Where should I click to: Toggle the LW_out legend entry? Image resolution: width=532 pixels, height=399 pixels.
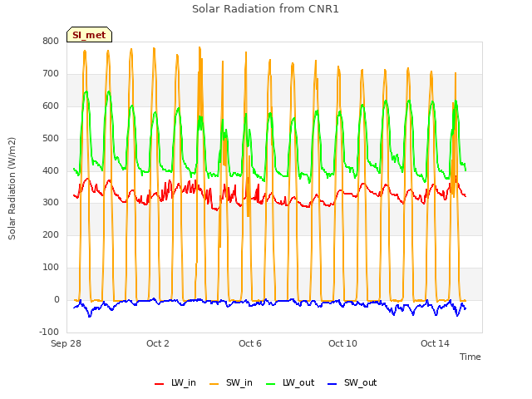[x=290, y=382]
